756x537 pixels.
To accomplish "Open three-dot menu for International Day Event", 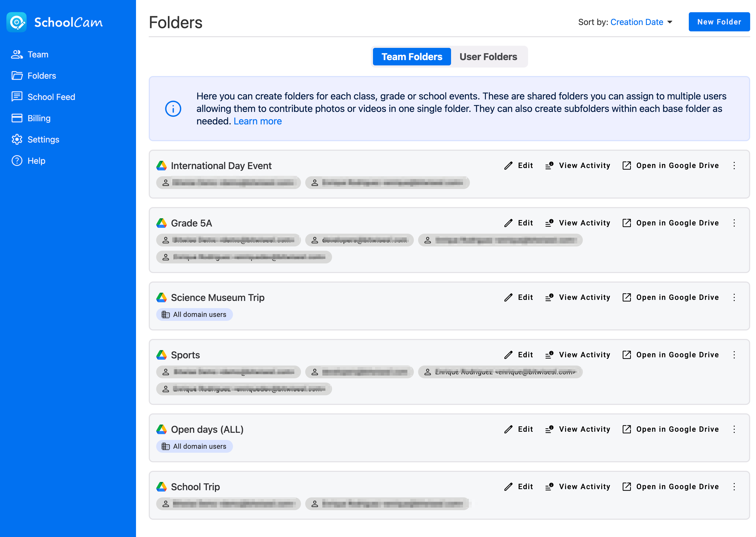I will [734, 166].
